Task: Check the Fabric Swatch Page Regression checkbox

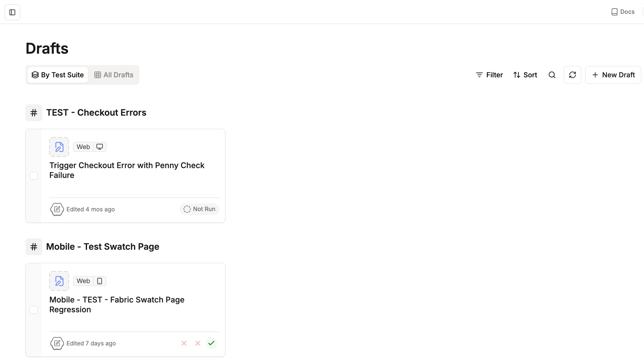Action: pyautogui.click(x=34, y=310)
